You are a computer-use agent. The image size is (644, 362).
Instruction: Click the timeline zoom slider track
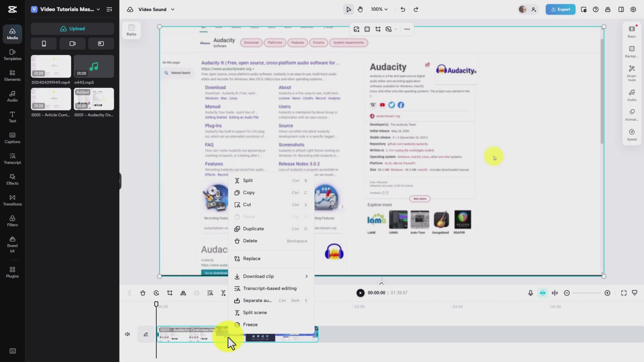(587, 293)
